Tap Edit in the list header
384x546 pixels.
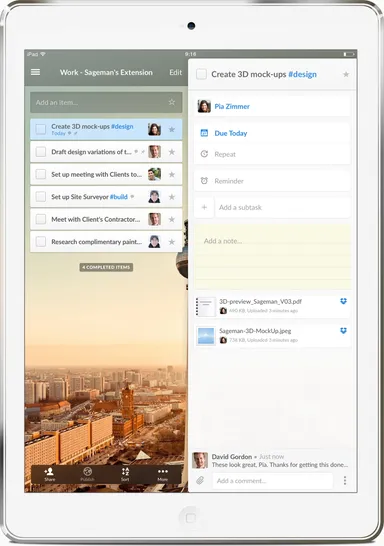pyautogui.click(x=175, y=72)
